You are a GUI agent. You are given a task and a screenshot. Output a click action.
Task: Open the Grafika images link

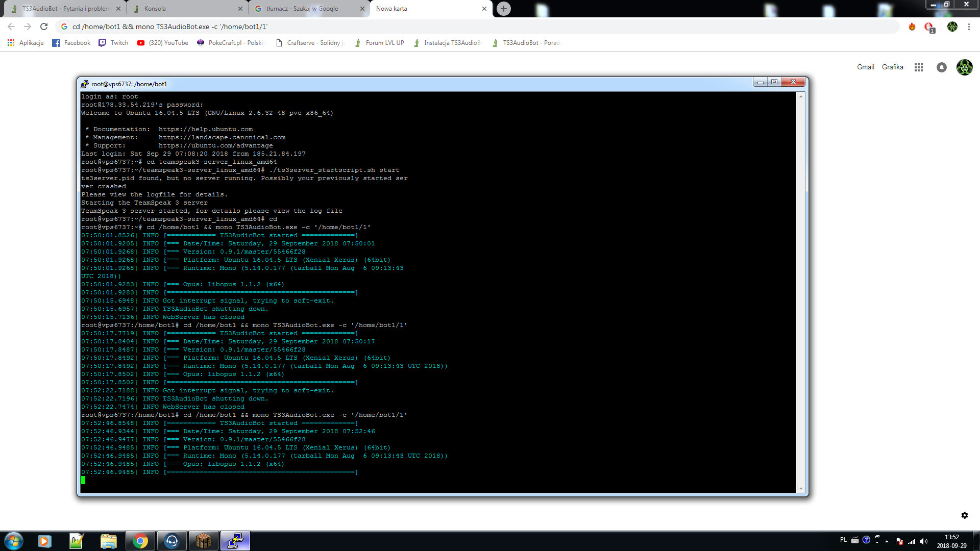pos(892,67)
